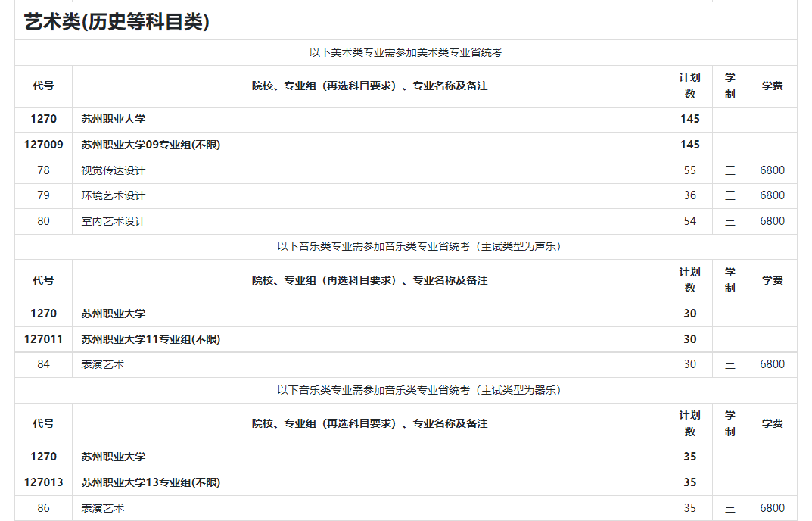Click code 1270 directly above 127013
The image size is (812, 521).
coord(43,457)
